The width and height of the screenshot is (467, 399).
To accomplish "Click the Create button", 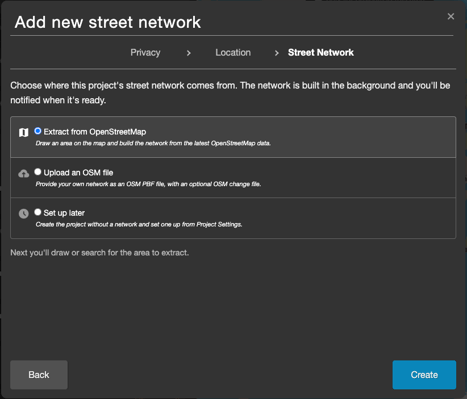I will pyautogui.click(x=424, y=375).
